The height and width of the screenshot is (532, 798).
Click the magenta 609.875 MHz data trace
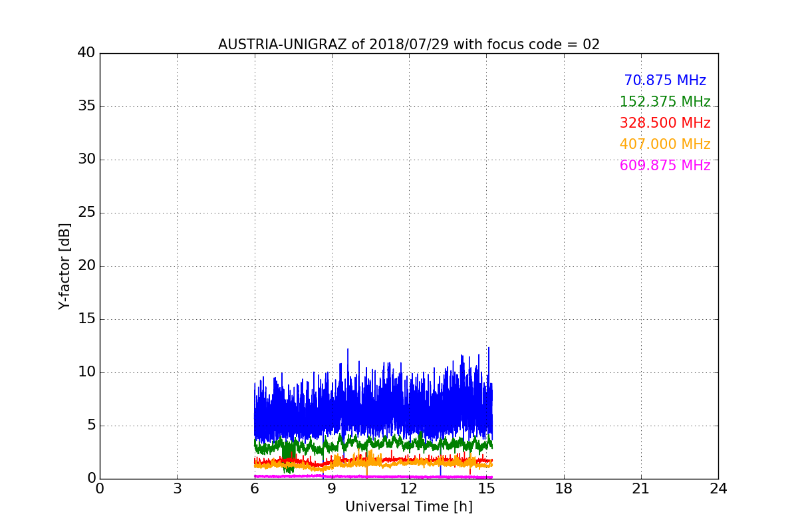click(x=372, y=476)
